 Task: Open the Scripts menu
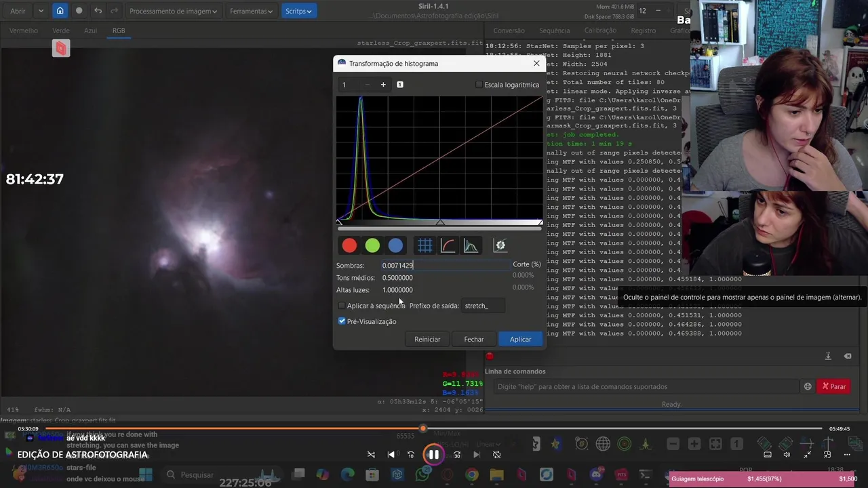tap(298, 11)
